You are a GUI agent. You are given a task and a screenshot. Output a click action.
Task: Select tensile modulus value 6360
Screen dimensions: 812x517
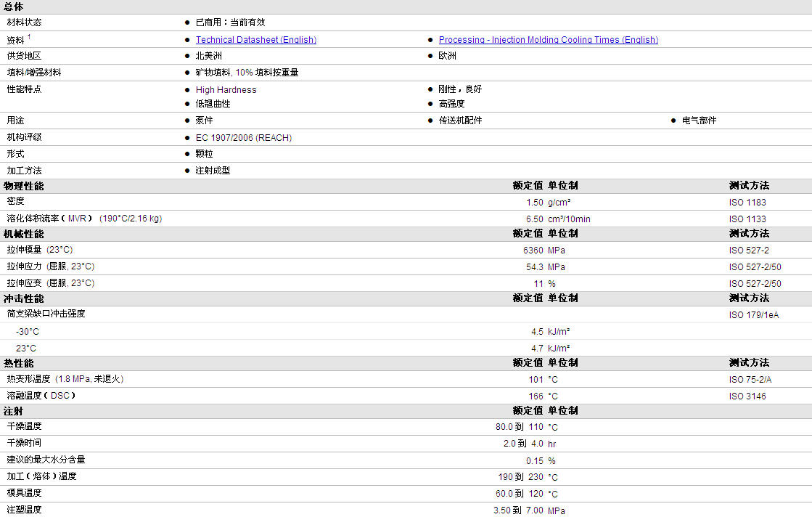pos(533,251)
